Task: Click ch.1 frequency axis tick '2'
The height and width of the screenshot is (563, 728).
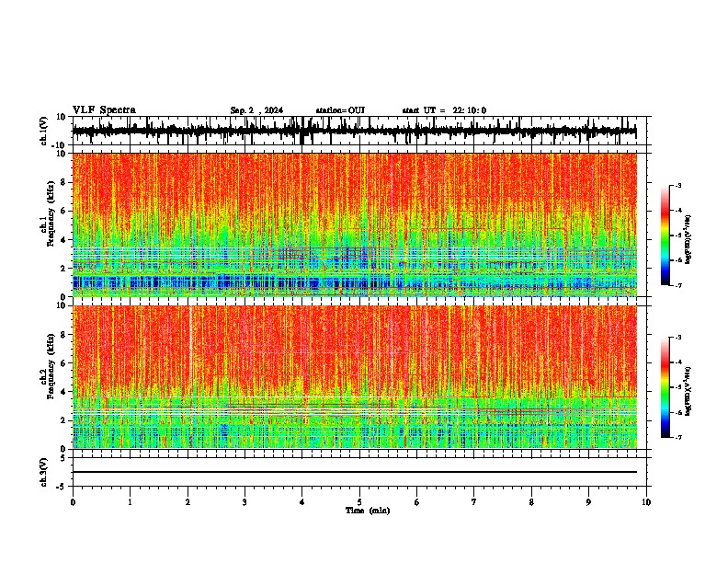Action: [x=64, y=268]
